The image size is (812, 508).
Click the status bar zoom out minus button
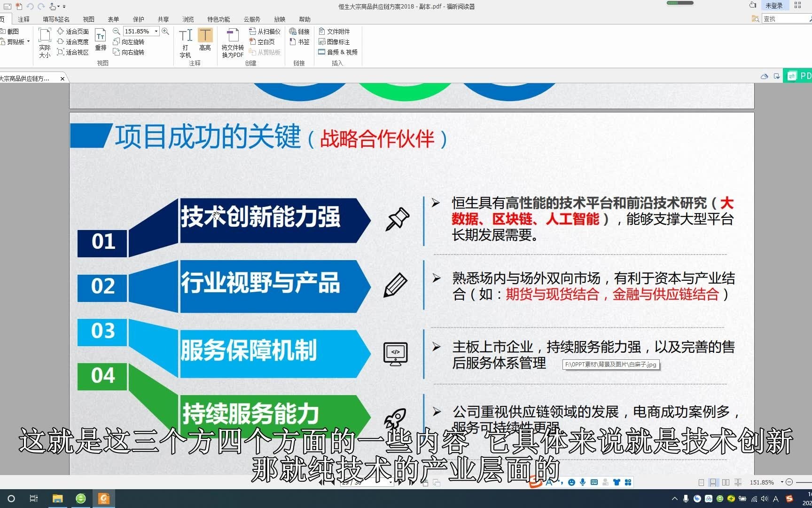(789, 482)
